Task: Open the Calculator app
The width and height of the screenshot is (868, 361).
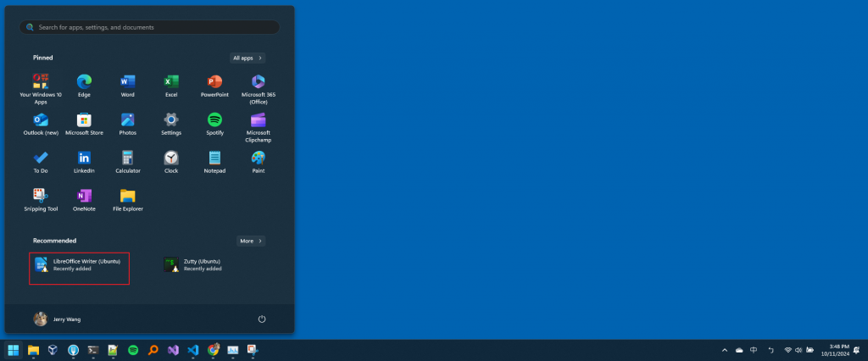Action: click(128, 162)
